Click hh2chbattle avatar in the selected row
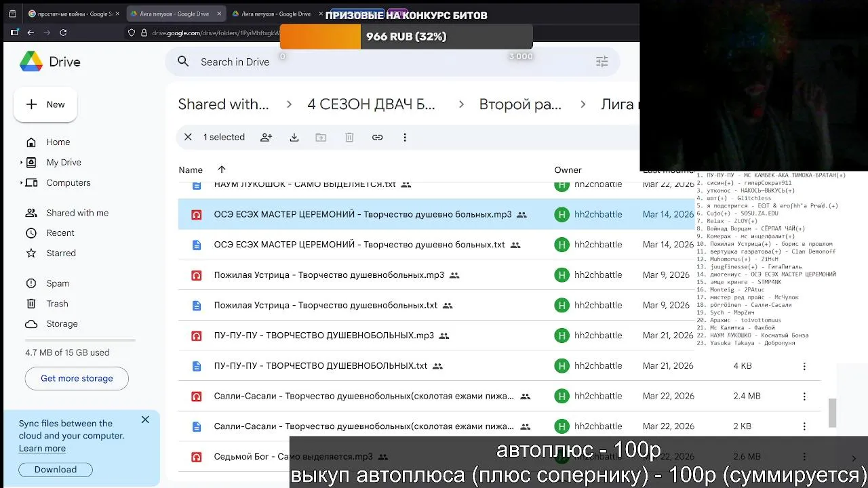The width and height of the screenshot is (868, 488). pyautogui.click(x=561, y=215)
